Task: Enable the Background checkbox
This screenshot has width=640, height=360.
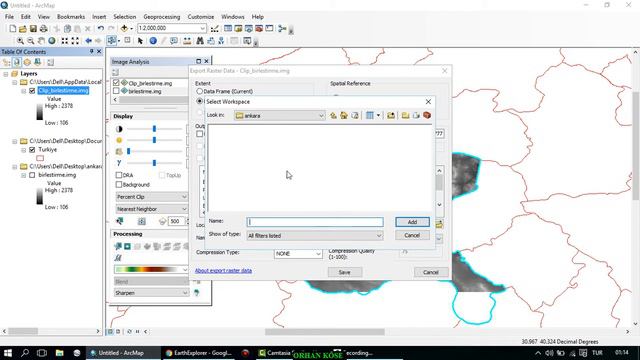Action: 119,184
